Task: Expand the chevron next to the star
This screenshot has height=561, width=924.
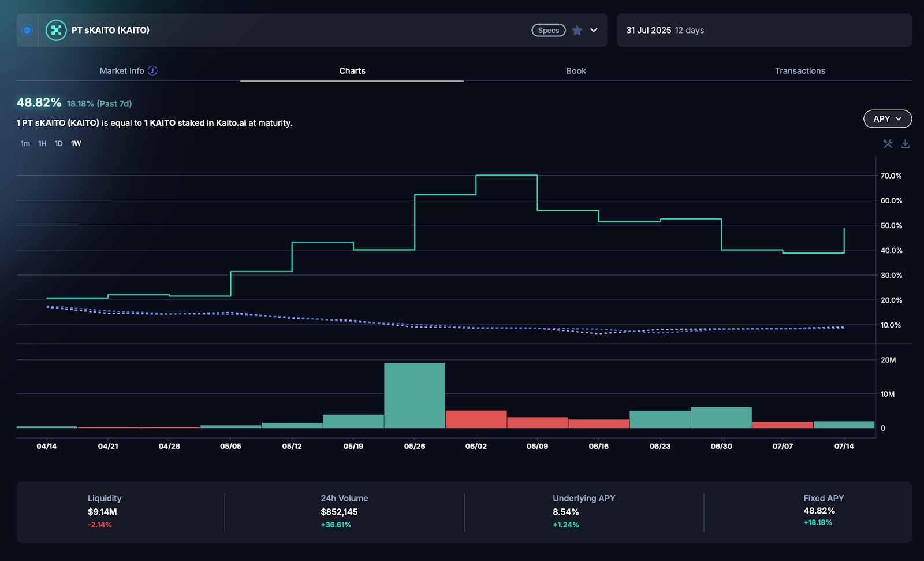Action: (593, 30)
